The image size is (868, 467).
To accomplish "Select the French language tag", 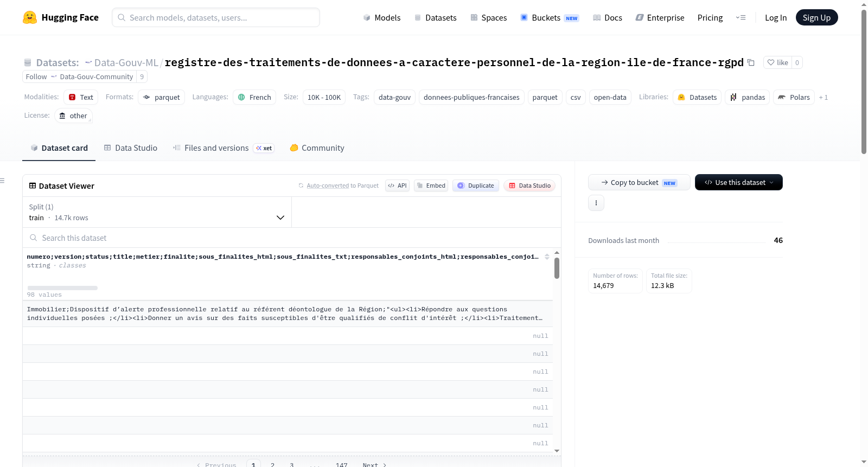I will click(254, 97).
